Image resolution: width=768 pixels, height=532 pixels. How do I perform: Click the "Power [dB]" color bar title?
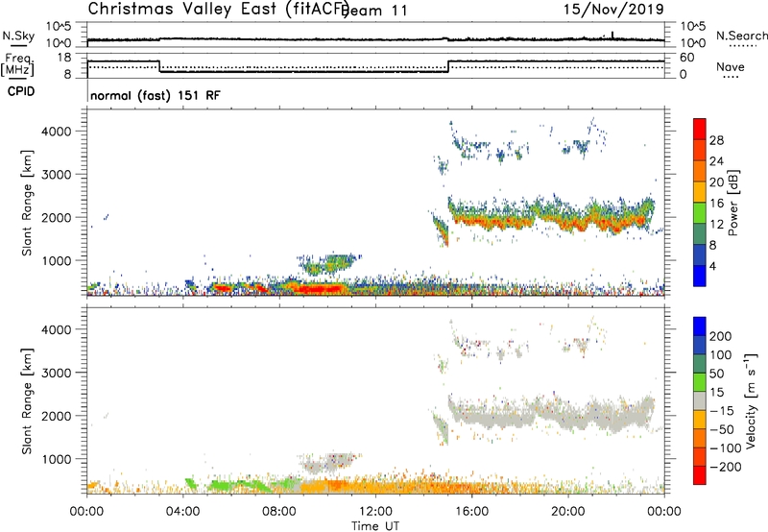point(732,203)
